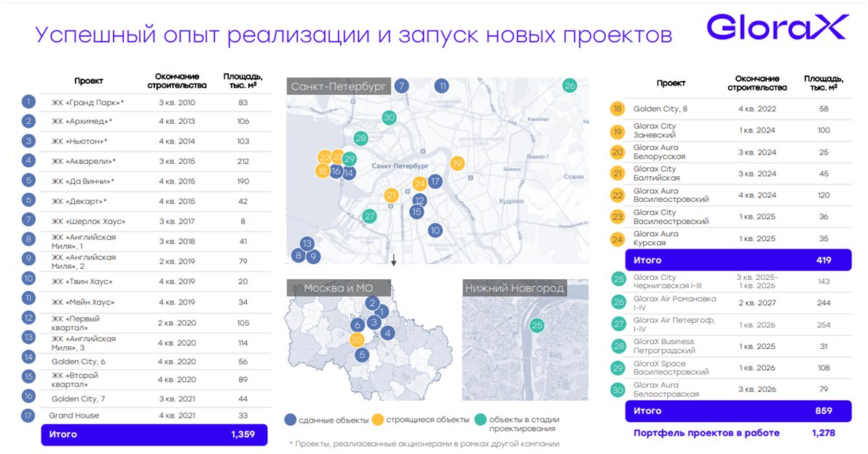This screenshot has width=868, height=454.
Task: Click Golden City, 7 project name
Action: point(78,399)
